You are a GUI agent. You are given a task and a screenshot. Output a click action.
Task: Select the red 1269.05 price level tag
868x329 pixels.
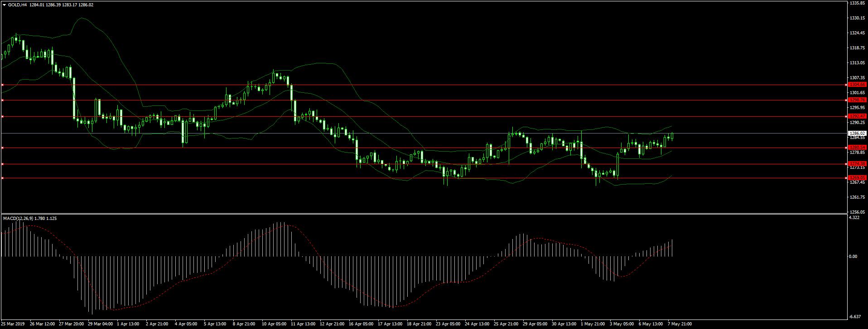click(858, 178)
